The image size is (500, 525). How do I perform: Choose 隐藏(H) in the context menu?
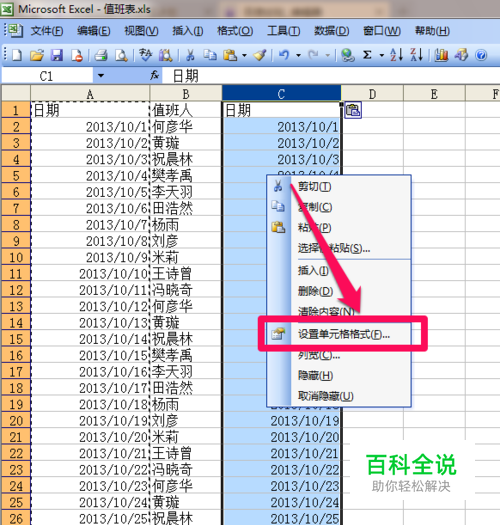coord(339,375)
